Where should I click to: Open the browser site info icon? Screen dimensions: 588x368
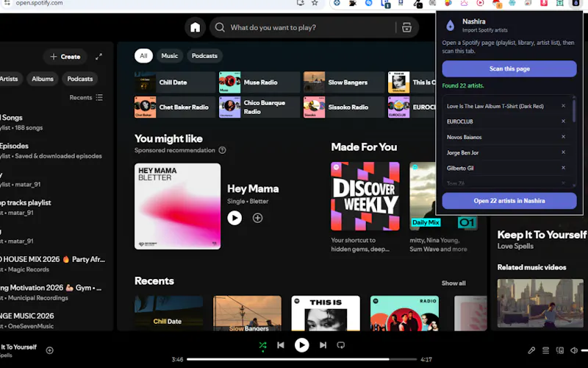[7, 3]
